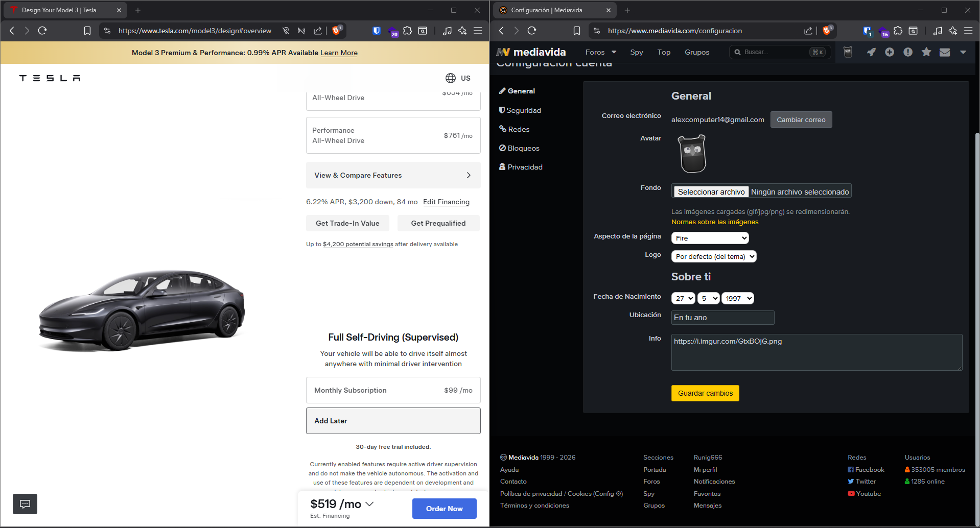The height and width of the screenshot is (528, 980).
Task: Focus the Info text area
Action: 817,352
